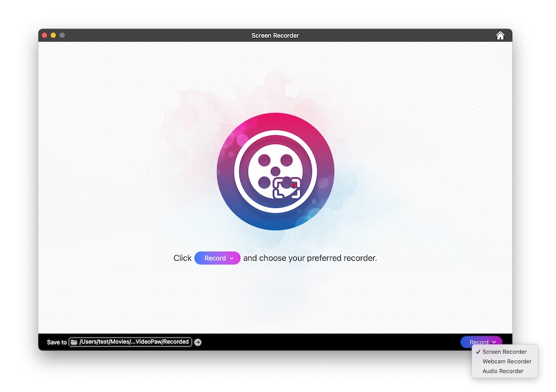Click the center Record pill button
The height and width of the screenshot is (392, 556).
(x=215, y=259)
